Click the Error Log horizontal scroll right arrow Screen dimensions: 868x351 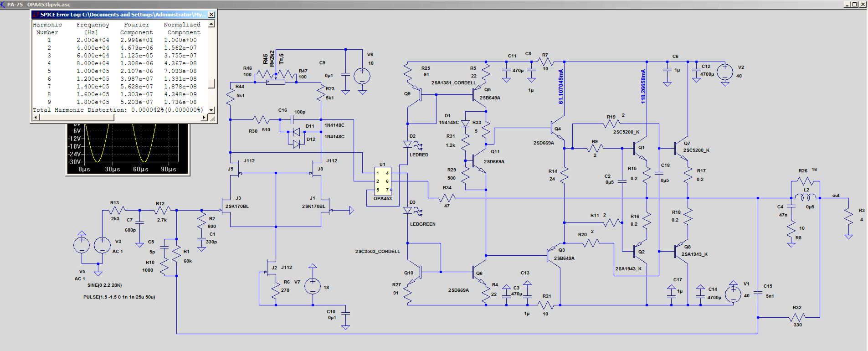204,118
